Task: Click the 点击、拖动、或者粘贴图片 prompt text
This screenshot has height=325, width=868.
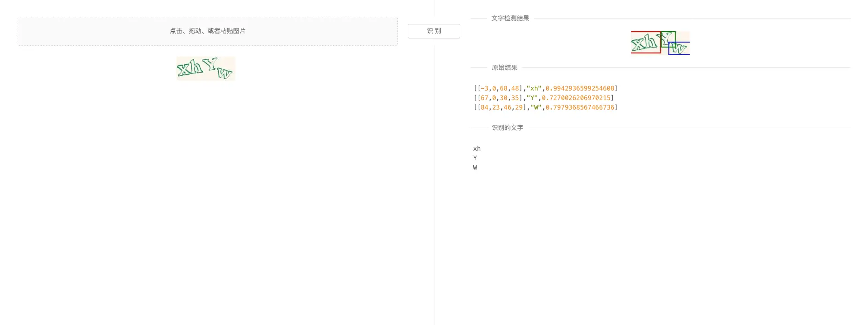Action: (x=208, y=31)
